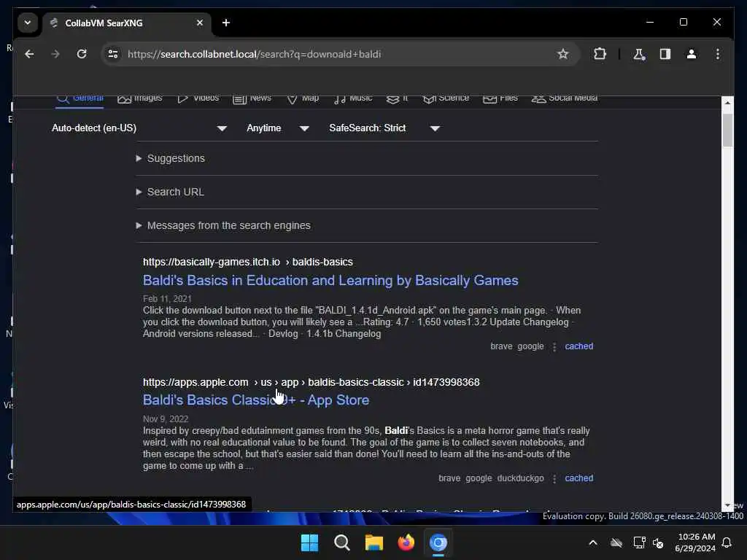This screenshot has height=560, width=747.
Task: Open the profile avatar icon
Action: pyautogui.click(x=692, y=54)
